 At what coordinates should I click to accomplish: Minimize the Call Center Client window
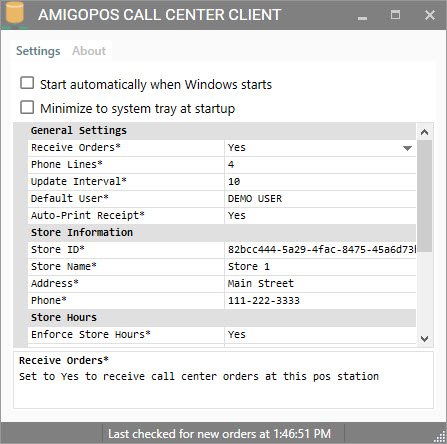[x=362, y=15]
